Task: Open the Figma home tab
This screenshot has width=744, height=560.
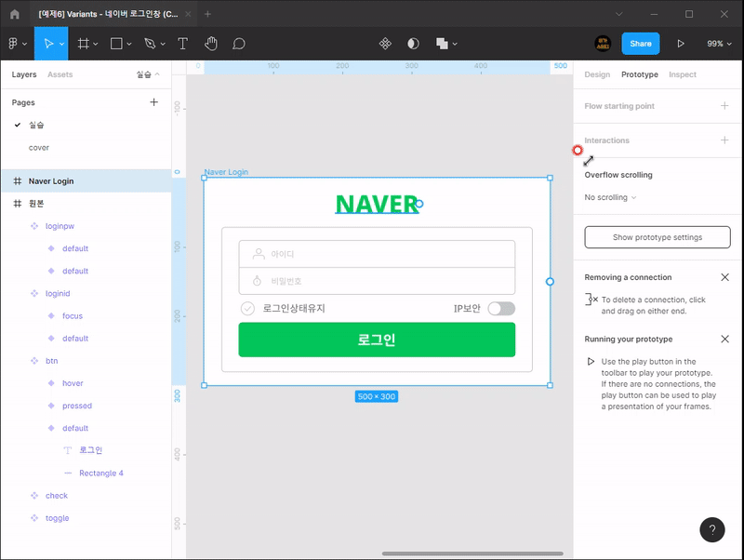Action: click(x=14, y=14)
